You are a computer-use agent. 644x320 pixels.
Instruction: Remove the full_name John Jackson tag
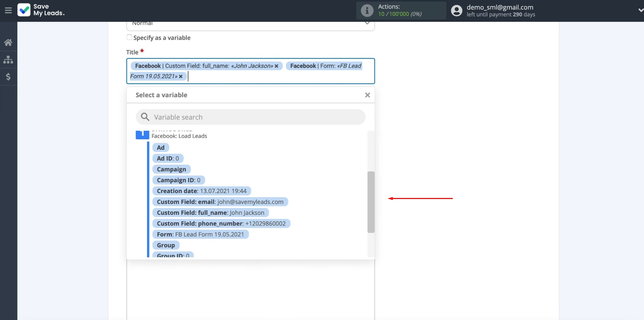[x=276, y=66]
